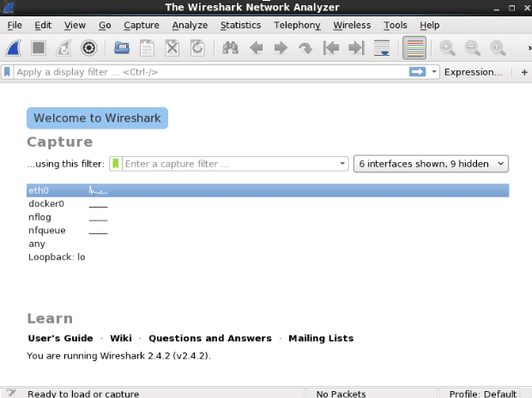The height and width of the screenshot is (398, 532).
Task: Open the Expression... filter builder
Action: (x=473, y=72)
